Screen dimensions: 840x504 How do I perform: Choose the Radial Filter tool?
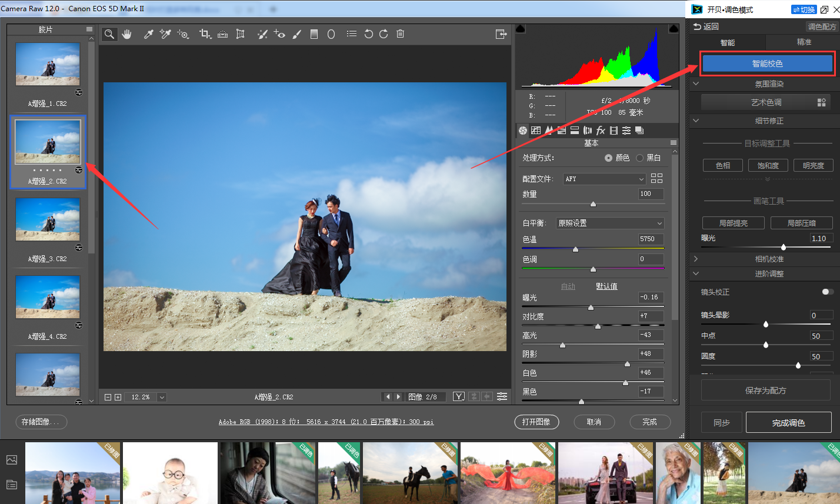tap(331, 34)
